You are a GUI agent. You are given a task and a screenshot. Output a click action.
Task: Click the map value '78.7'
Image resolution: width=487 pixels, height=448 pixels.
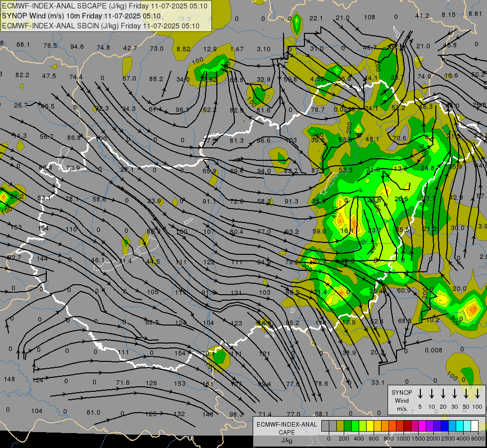[318, 110]
